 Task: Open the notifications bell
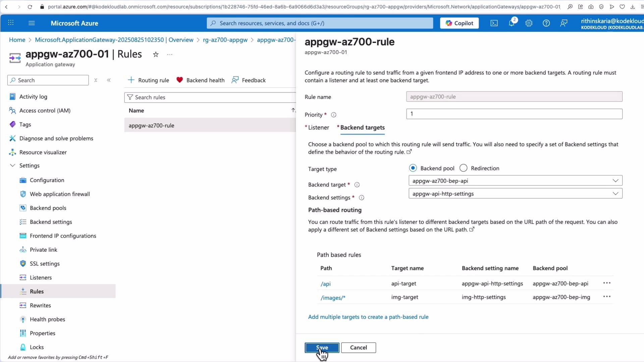coord(512,23)
